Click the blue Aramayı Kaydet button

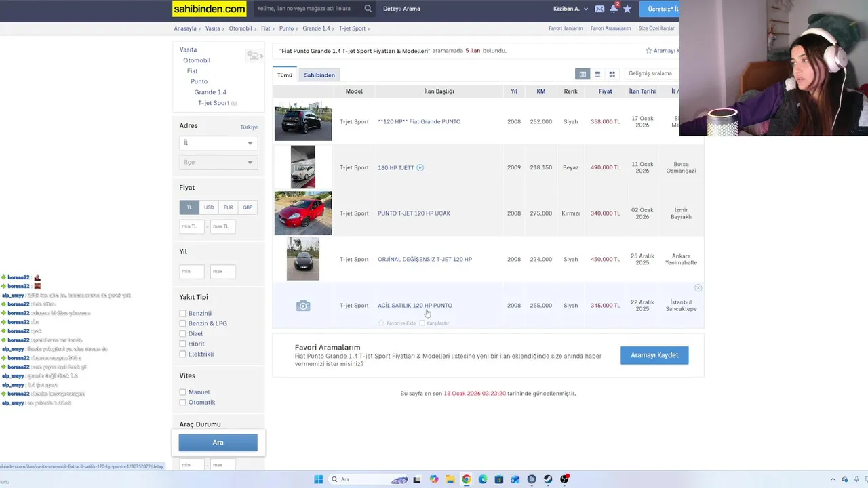coord(654,355)
